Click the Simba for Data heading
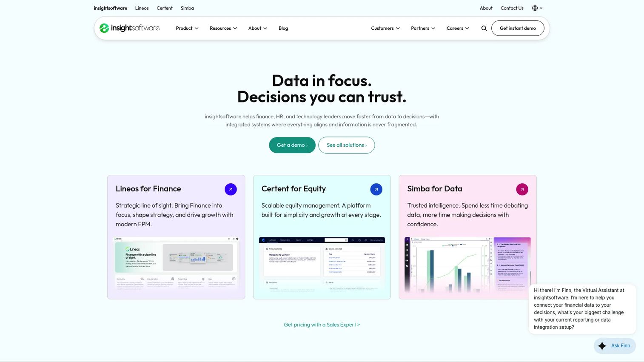 (435, 189)
